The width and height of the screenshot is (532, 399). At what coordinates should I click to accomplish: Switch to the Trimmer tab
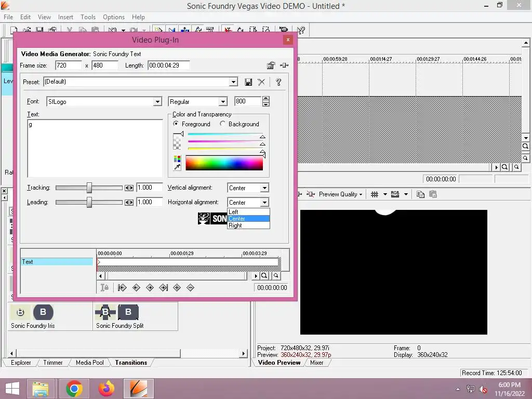coord(53,363)
